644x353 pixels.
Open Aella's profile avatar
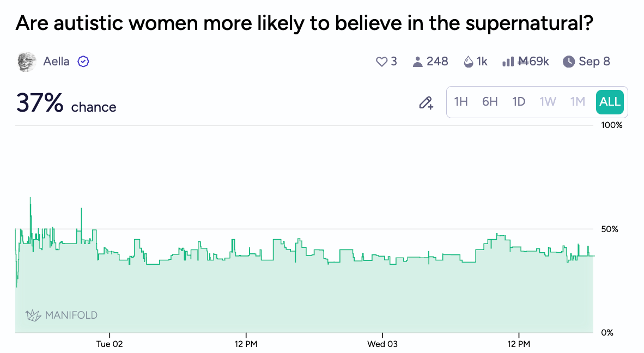[x=27, y=62]
